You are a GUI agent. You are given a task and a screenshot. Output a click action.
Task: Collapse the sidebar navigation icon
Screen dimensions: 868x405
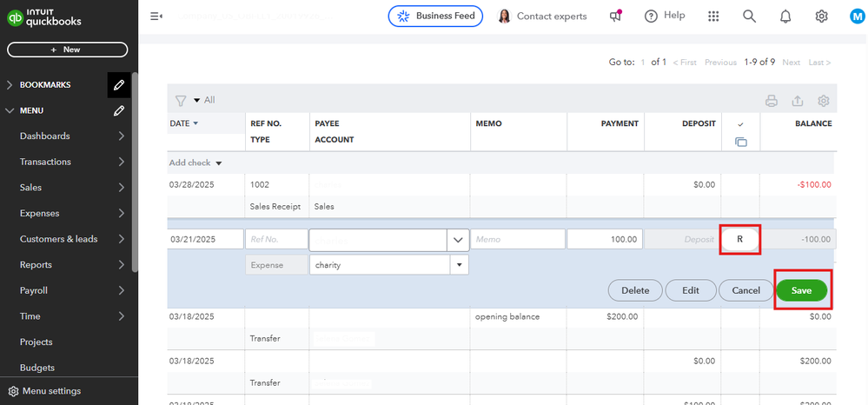pyautogui.click(x=156, y=17)
